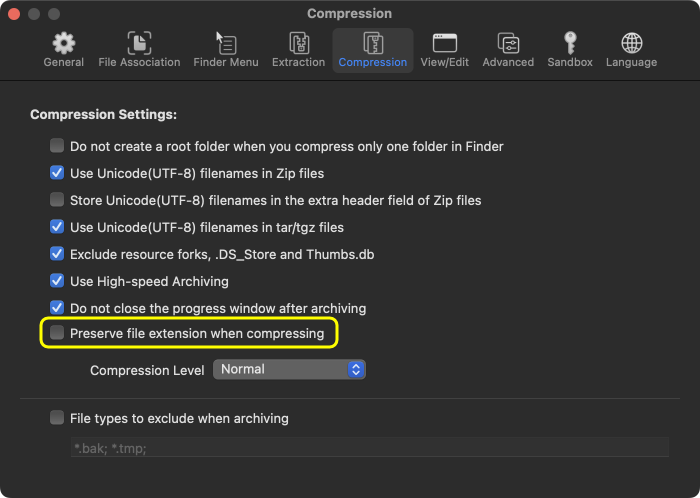Open the File Association pane icon
The height and width of the screenshot is (498, 700).
click(139, 43)
